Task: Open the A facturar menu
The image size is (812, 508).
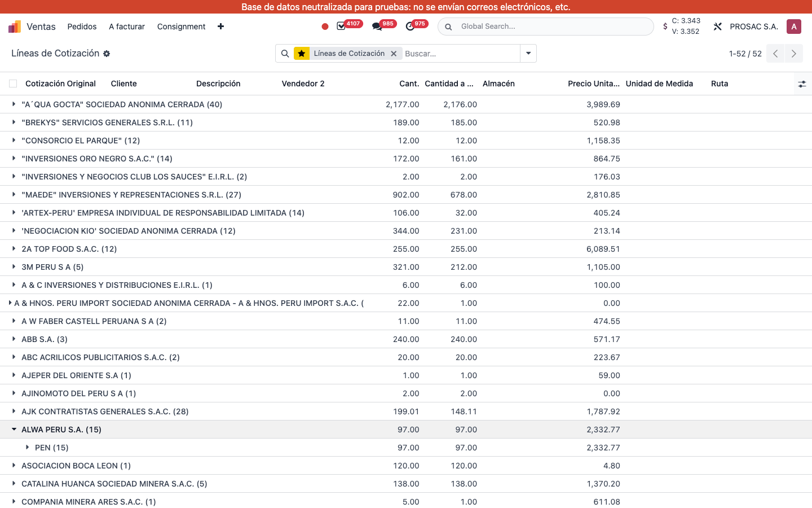Action: [x=127, y=27]
